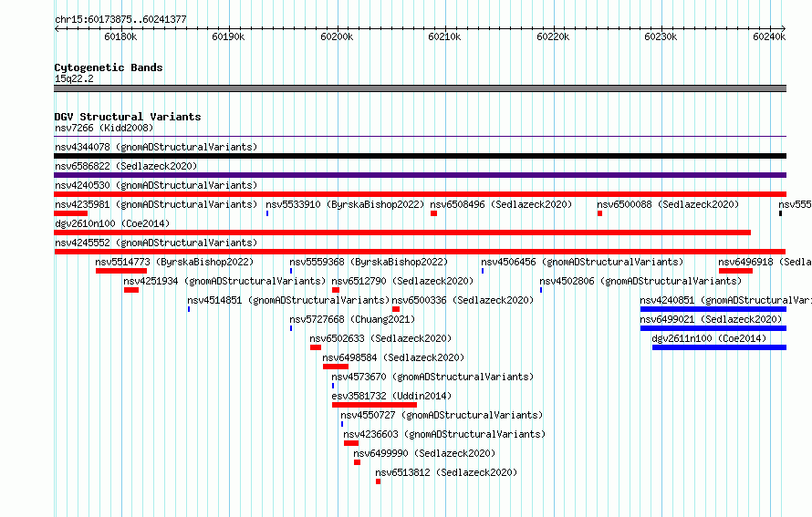This screenshot has height=517, width=812.
Task: Click the 15q22.2 band label
Action: (x=74, y=78)
